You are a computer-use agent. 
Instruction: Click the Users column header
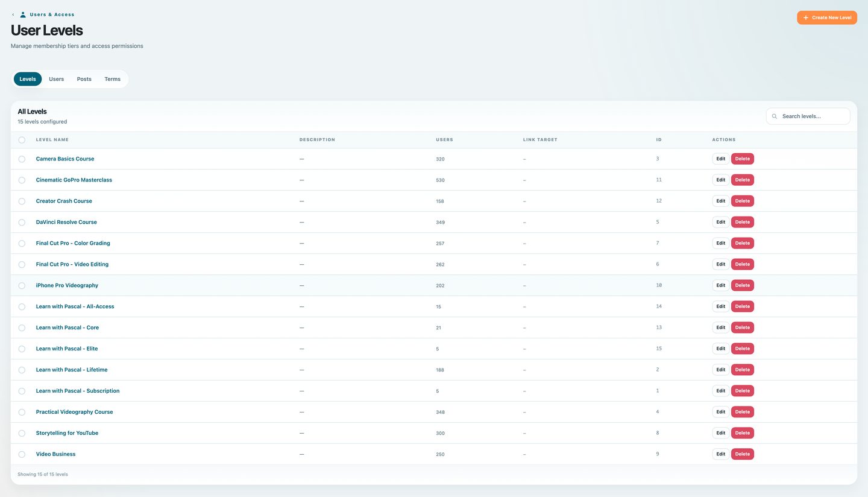pyautogui.click(x=444, y=140)
